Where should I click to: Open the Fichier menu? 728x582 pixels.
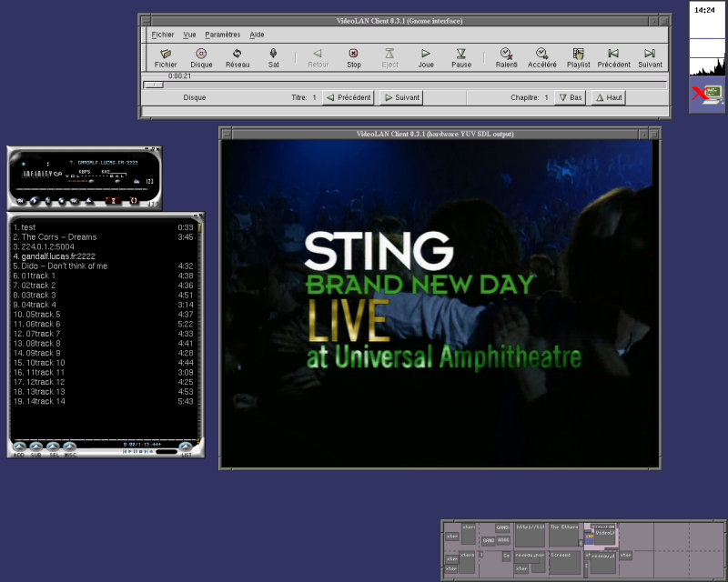point(163,35)
